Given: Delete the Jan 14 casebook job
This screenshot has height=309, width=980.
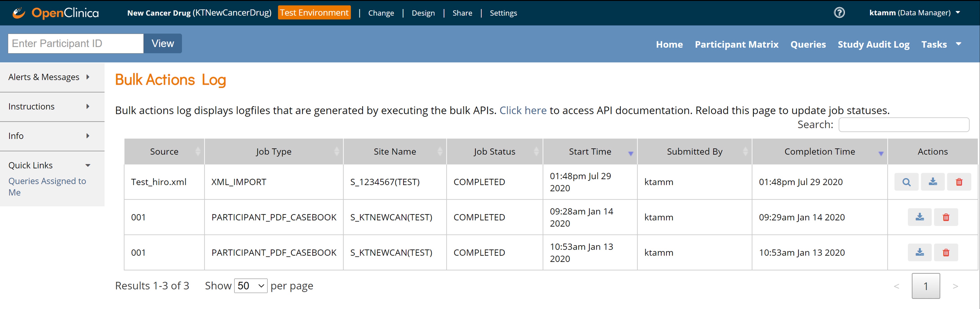Looking at the screenshot, I should [x=946, y=217].
